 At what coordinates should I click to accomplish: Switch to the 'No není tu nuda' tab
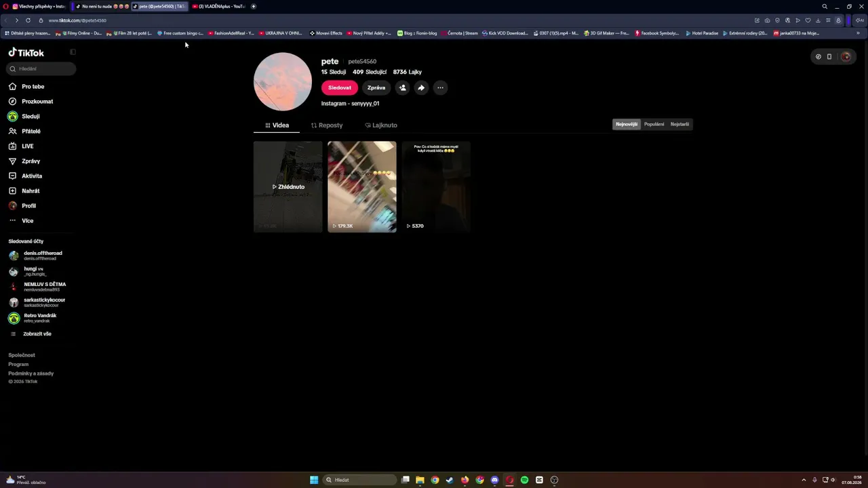(102, 6)
